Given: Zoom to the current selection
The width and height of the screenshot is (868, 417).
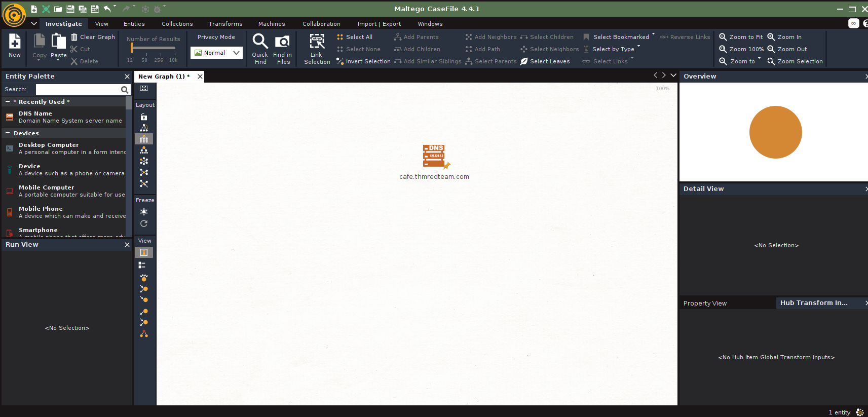Looking at the screenshot, I should pyautogui.click(x=795, y=61).
